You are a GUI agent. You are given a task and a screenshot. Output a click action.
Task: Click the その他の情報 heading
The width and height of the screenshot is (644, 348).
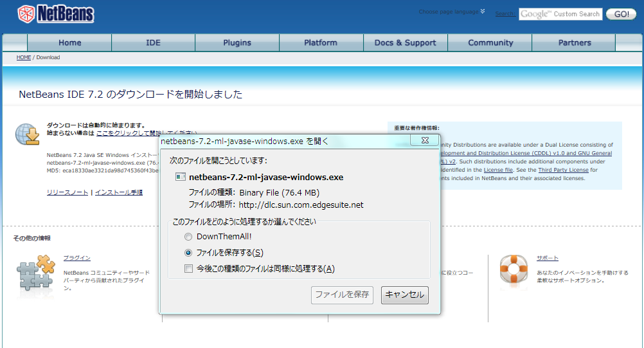[32, 238]
